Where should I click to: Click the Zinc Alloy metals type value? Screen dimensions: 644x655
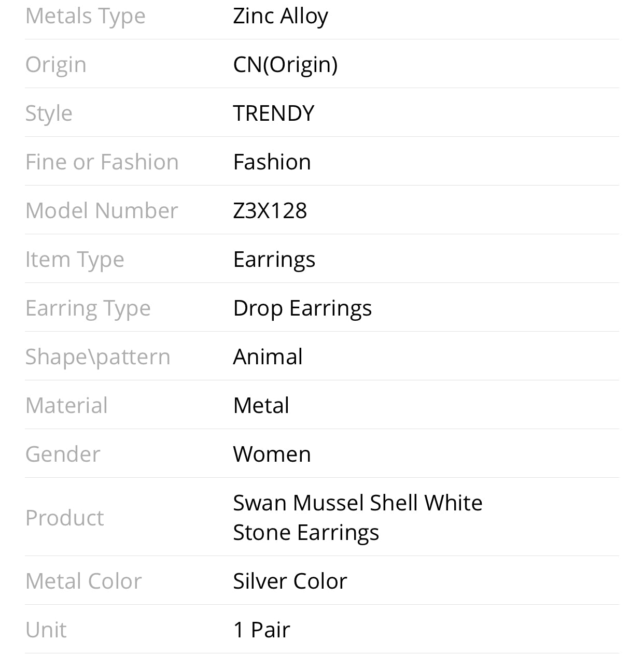(x=280, y=16)
